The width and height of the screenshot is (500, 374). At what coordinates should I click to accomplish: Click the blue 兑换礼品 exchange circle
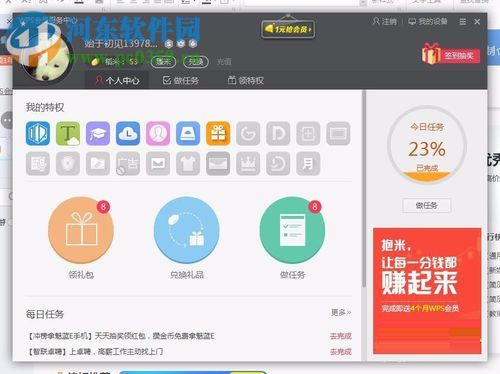click(187, 230)
